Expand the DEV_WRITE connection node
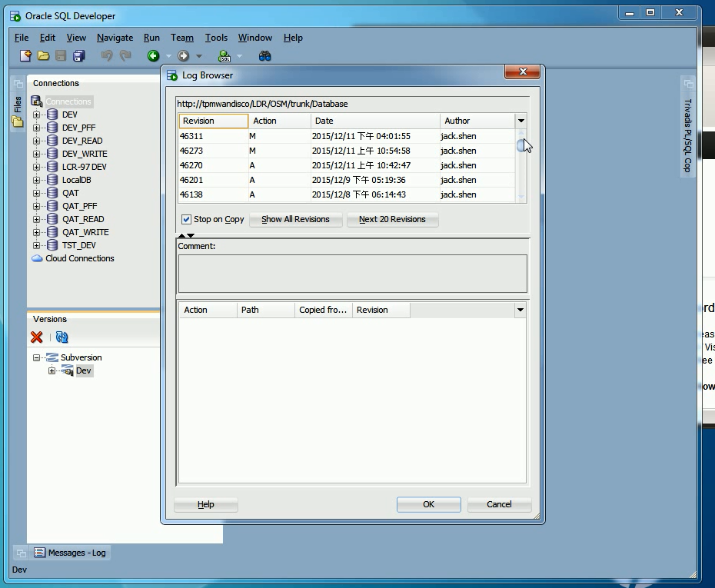 tap(36, 154)
